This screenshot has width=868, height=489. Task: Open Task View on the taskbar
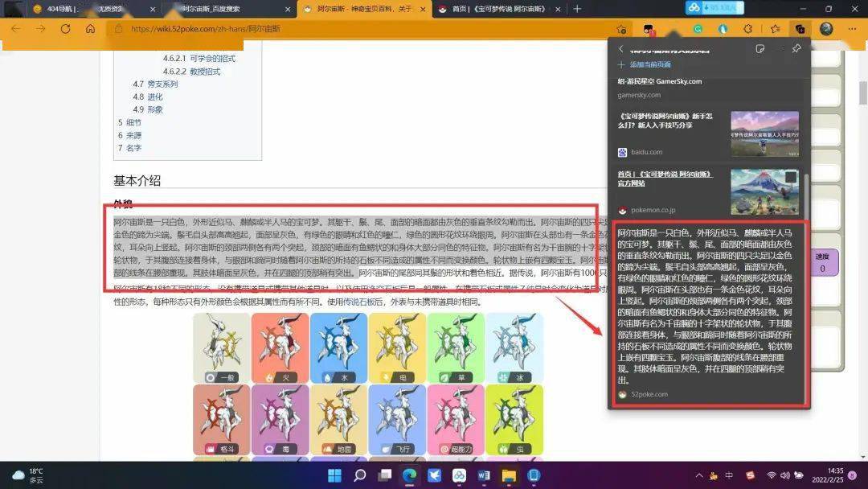click(x=385, y=475)
